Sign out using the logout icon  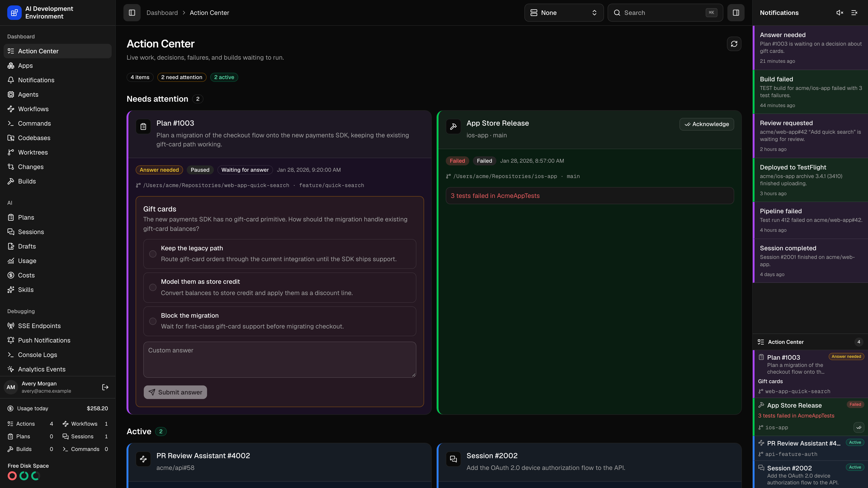coord(105,387)
